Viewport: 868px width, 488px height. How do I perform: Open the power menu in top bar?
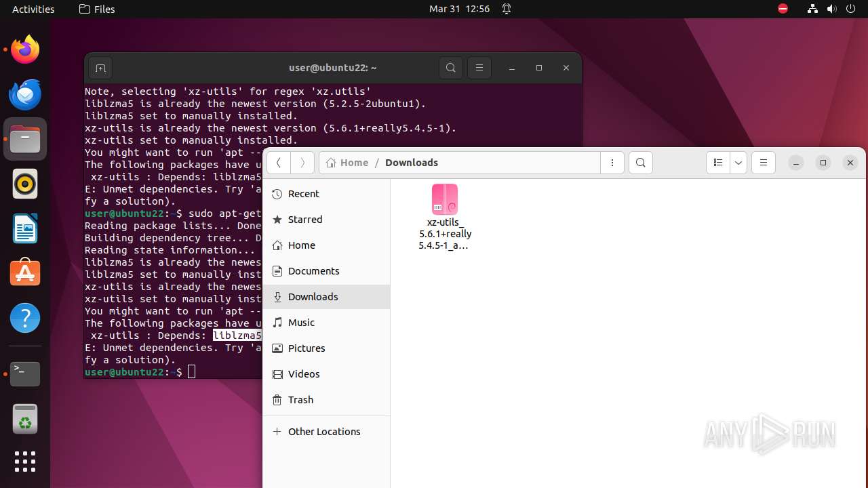tap(850, 9)
